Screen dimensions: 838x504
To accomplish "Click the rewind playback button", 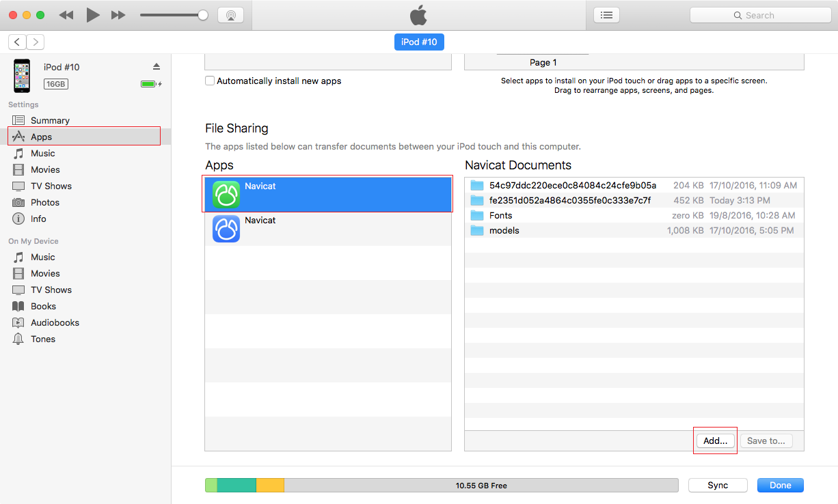I will coord(66,15).
